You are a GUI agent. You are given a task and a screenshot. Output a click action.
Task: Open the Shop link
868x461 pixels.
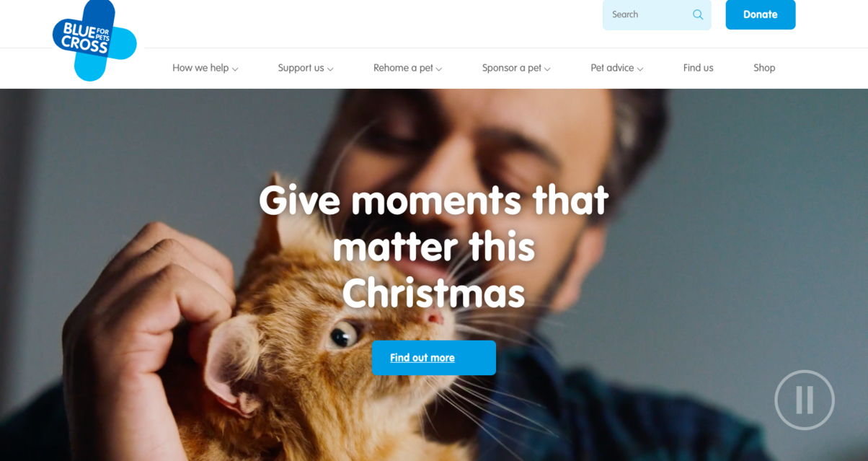(x=764, y=68)
